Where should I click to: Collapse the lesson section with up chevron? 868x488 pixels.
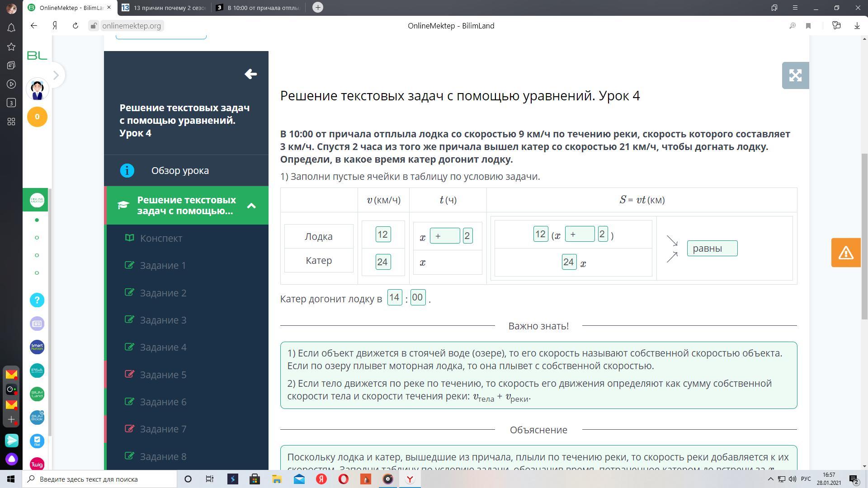[251, 206]
